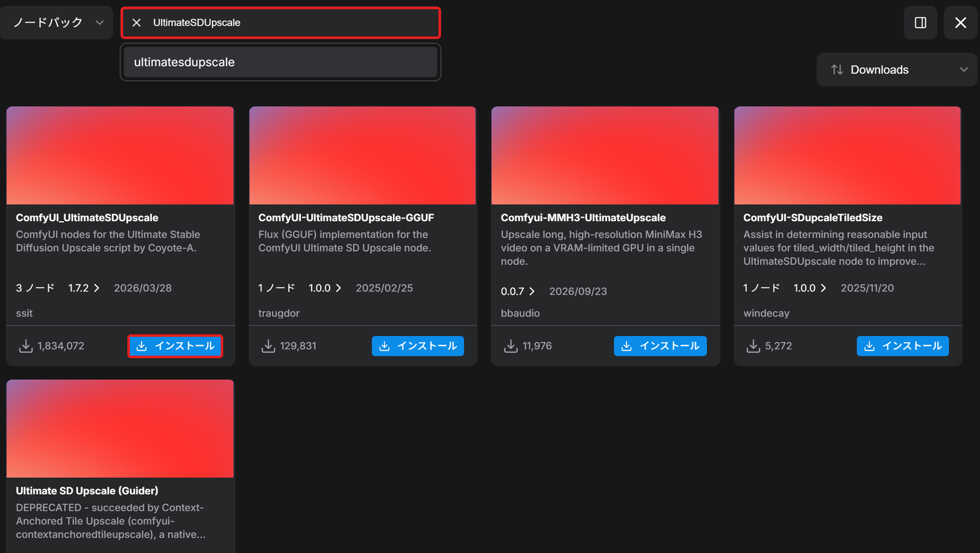Click the author name windecay
980x553 pixels.
point(766,313)
